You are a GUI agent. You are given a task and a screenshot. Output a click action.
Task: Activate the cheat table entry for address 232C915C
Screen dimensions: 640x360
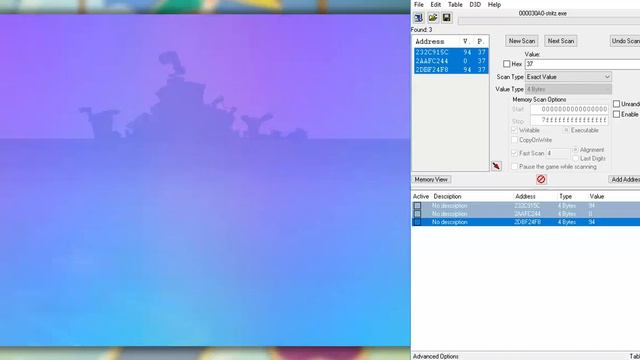click(417, 206)
